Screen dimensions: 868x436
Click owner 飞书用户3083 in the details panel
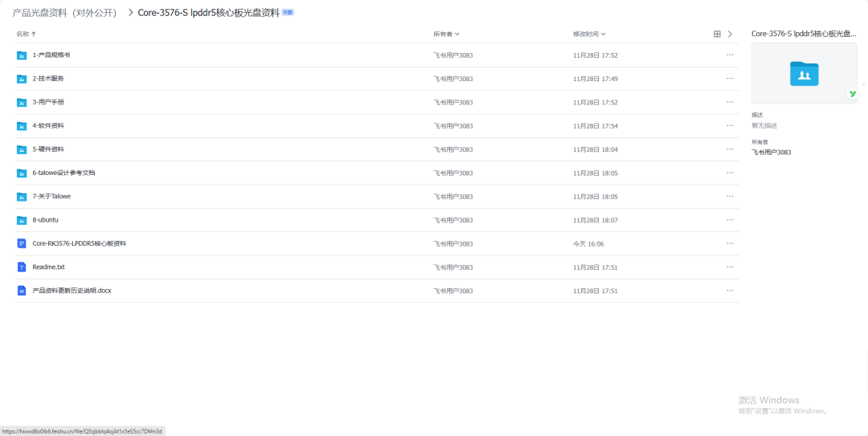click(771, 152)
